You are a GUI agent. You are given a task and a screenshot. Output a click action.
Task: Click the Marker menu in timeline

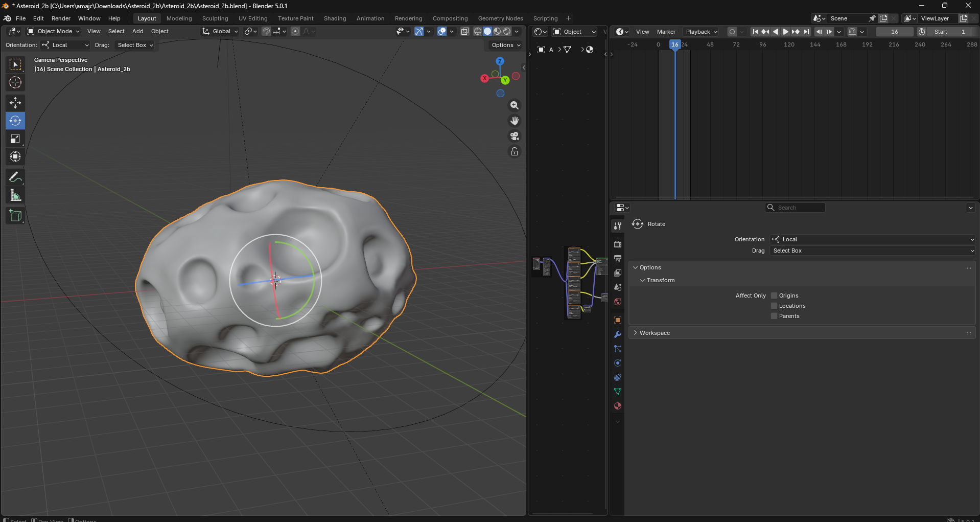click(666, 32)
